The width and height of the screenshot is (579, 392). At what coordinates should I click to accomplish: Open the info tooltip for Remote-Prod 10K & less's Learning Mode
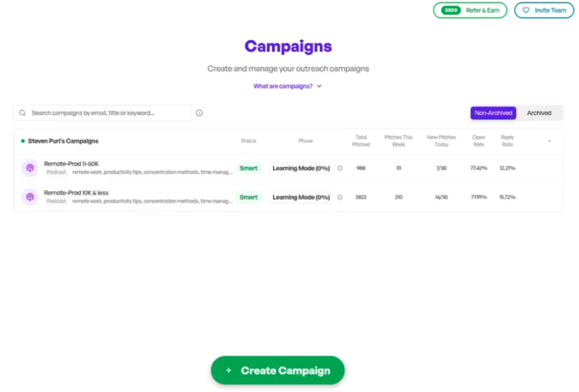[340, 197]
